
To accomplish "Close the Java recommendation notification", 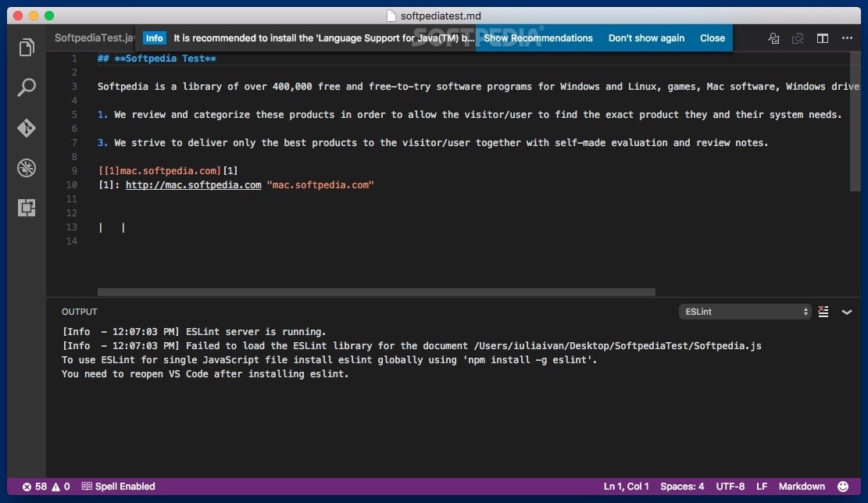I will [713, 38].
